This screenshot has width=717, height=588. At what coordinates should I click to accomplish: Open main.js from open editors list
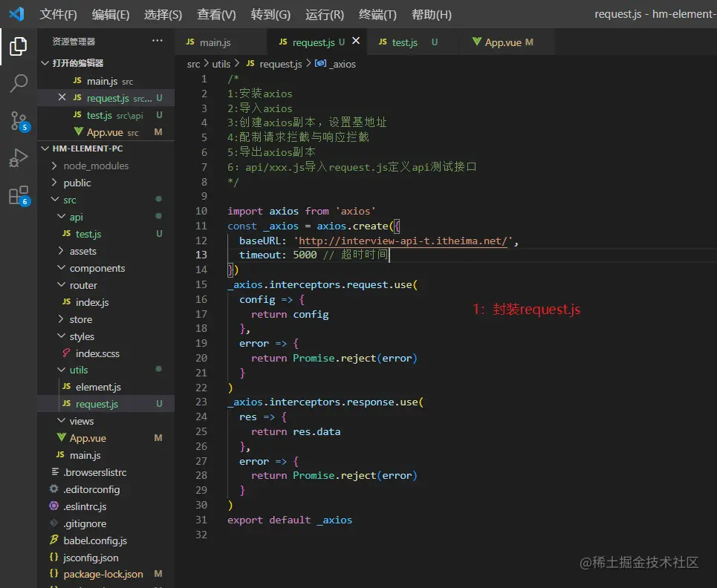(106, 81)
